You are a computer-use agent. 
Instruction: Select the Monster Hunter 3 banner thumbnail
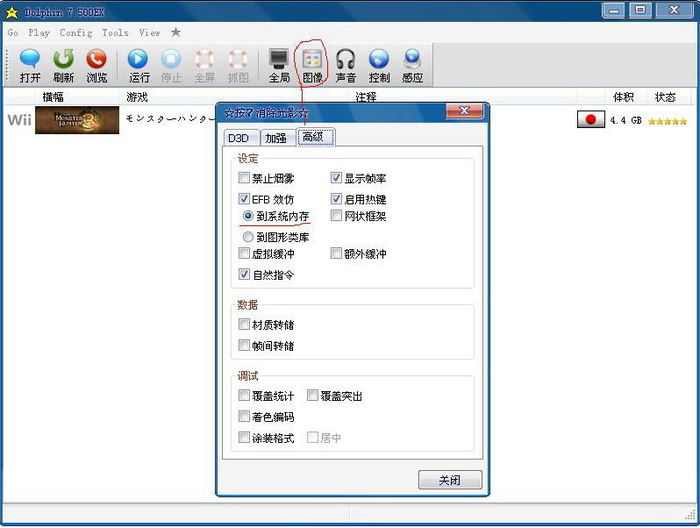pyautogui.click(x=77, y=120)
